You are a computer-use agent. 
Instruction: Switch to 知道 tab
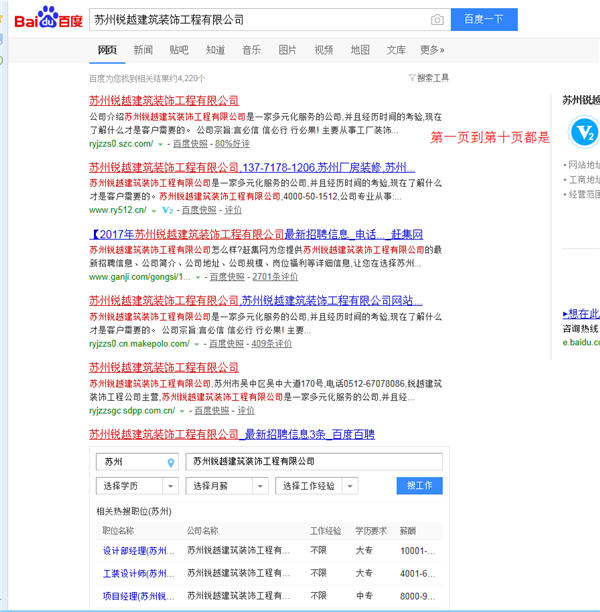click(x=215, y=50)
